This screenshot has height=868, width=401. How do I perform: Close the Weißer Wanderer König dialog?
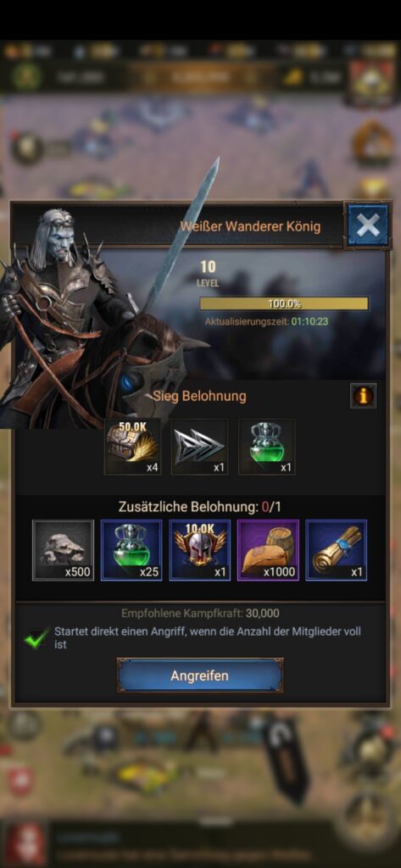tap(368, 225)
